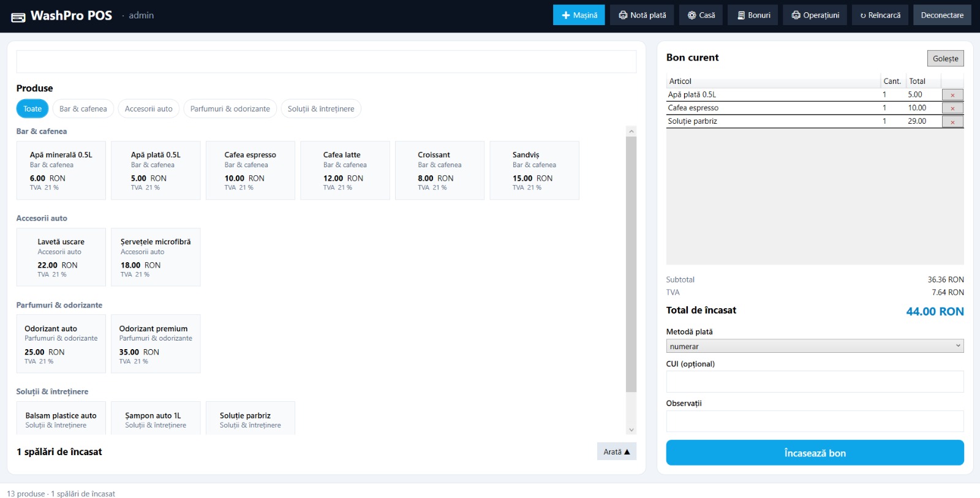The image size is (980, 498).
Task: Click the Produse heading
Action: tap(34, 88)
